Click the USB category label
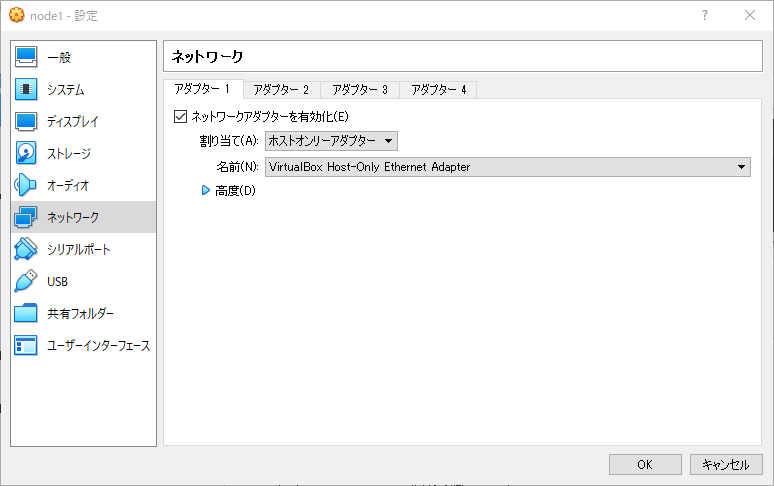The width and height of the screenshot is (774, 486). 57,282
